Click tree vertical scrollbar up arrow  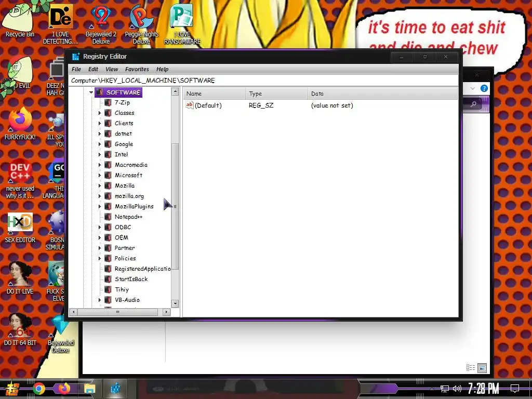point(175,91)
